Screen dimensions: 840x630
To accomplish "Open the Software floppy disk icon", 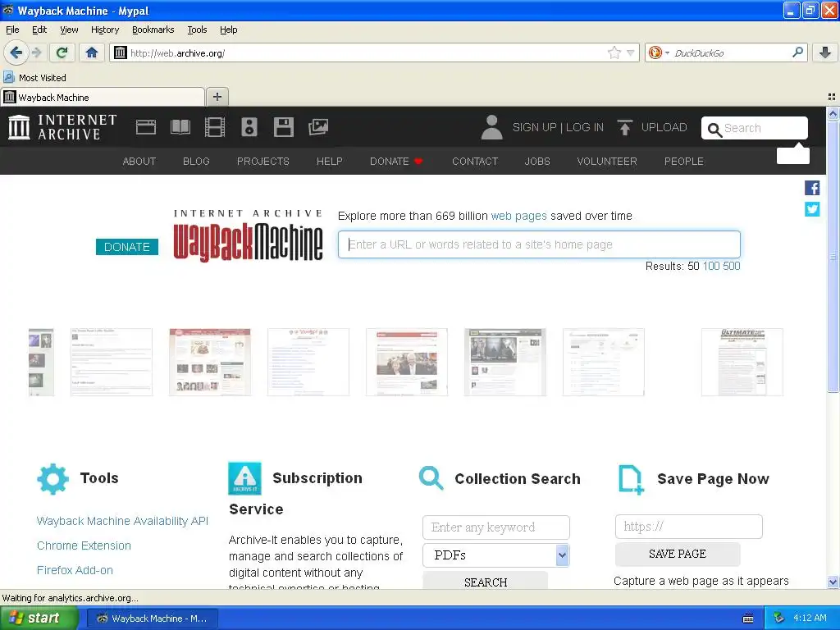I will (283, 127).
